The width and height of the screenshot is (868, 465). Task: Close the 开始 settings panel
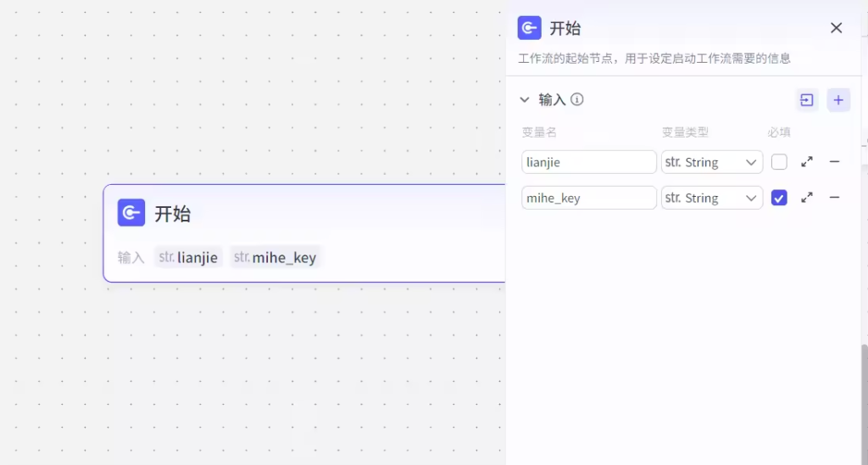point(837,28)
